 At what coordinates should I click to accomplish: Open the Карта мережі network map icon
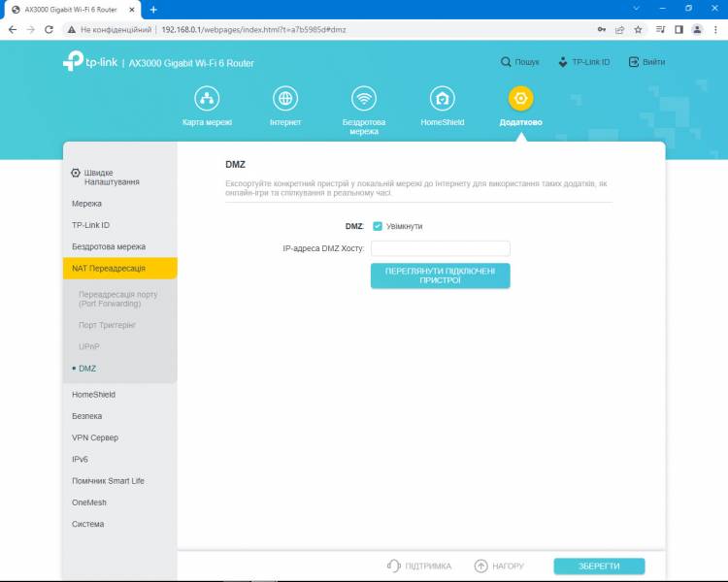(x=207, y=98)
